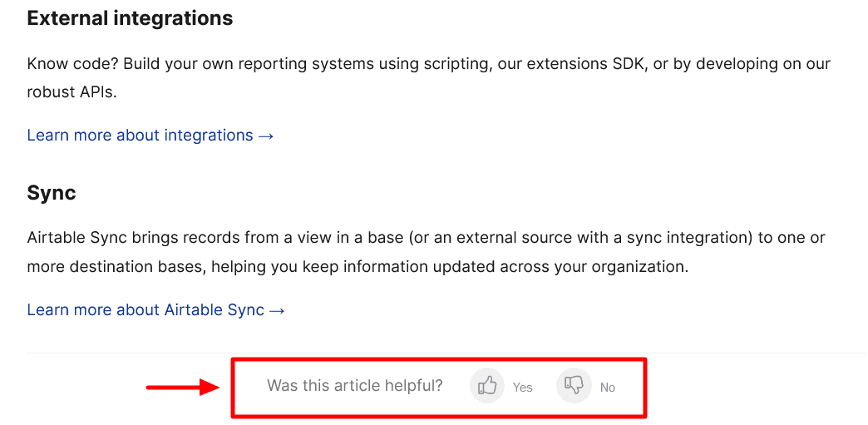Image resolution: width=868 pixels, height=425 pixels.
Task: Click the "Was this article helpful?" prompt text
Action: (x=354, y=386)
